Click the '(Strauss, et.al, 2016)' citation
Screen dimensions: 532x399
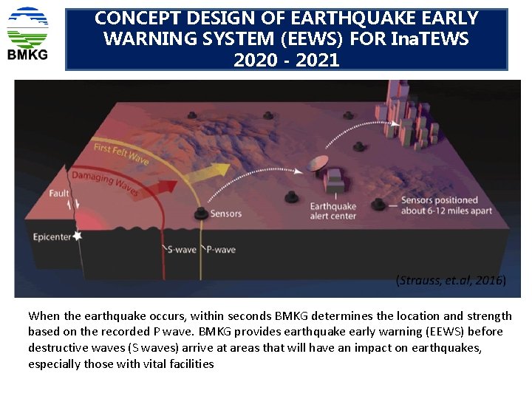(451, 280)
